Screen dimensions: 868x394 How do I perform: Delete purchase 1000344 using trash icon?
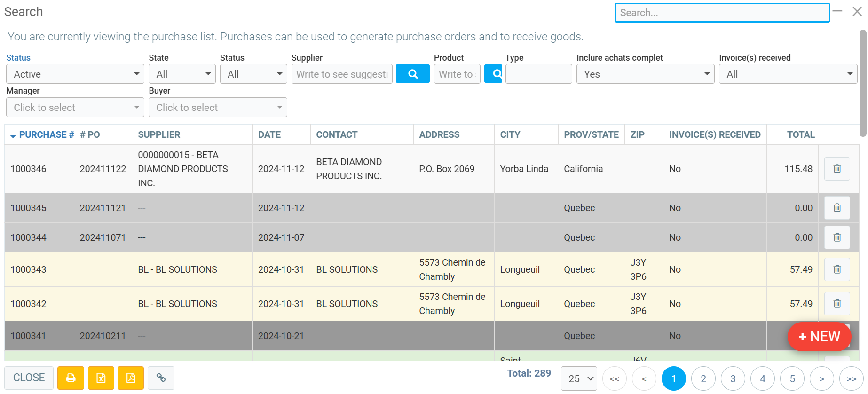pos(837,237)
